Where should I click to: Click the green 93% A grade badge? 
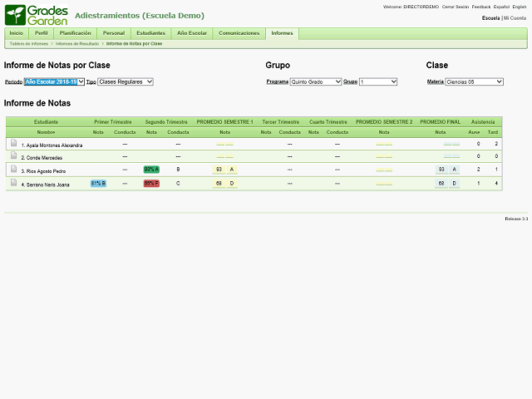(151, 169)
